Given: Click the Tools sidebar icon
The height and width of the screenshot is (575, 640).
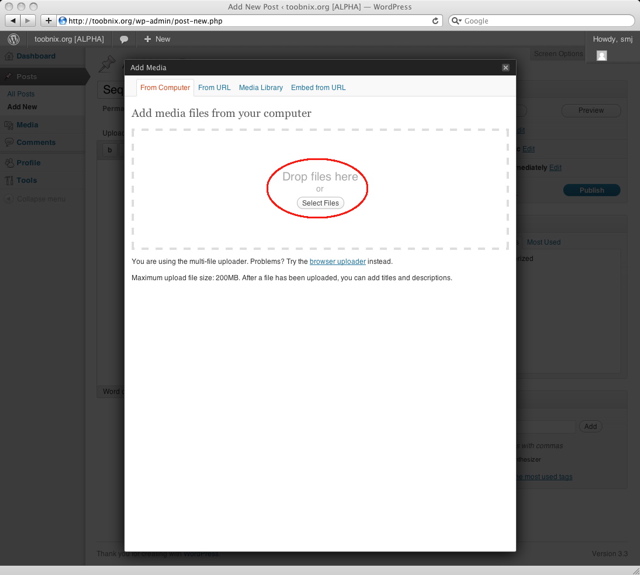Looking at the screenshot, I should pyautogui.click(x=9, y=180).
